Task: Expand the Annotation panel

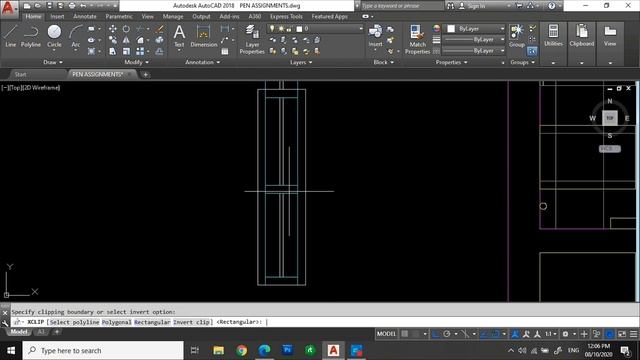Action: [x=202, y=62]
